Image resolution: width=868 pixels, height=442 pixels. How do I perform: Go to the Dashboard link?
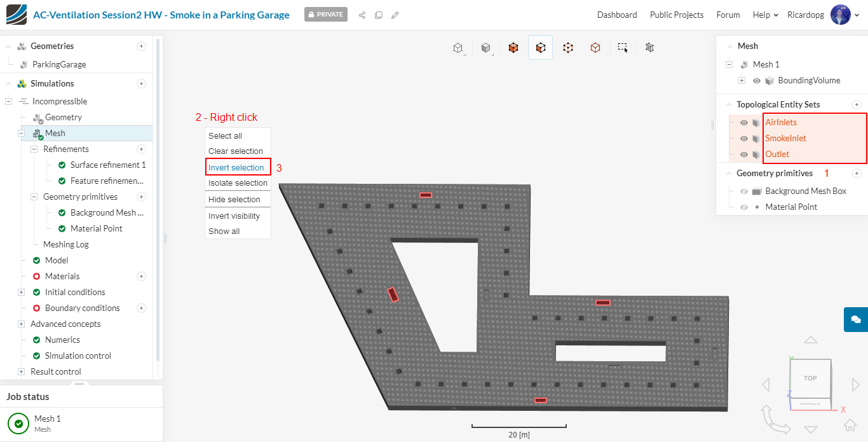pos(617,15)
